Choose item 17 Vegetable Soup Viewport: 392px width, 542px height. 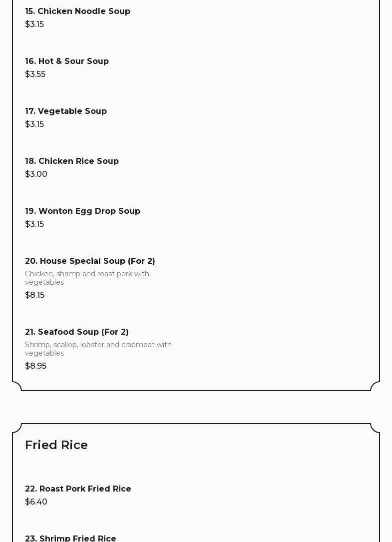(x=66, y=111)
